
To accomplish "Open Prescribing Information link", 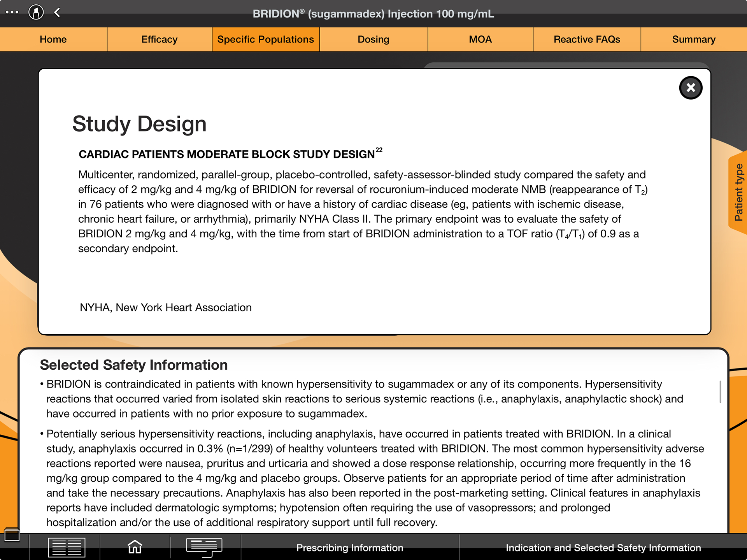I will click(x=350, y=548).
